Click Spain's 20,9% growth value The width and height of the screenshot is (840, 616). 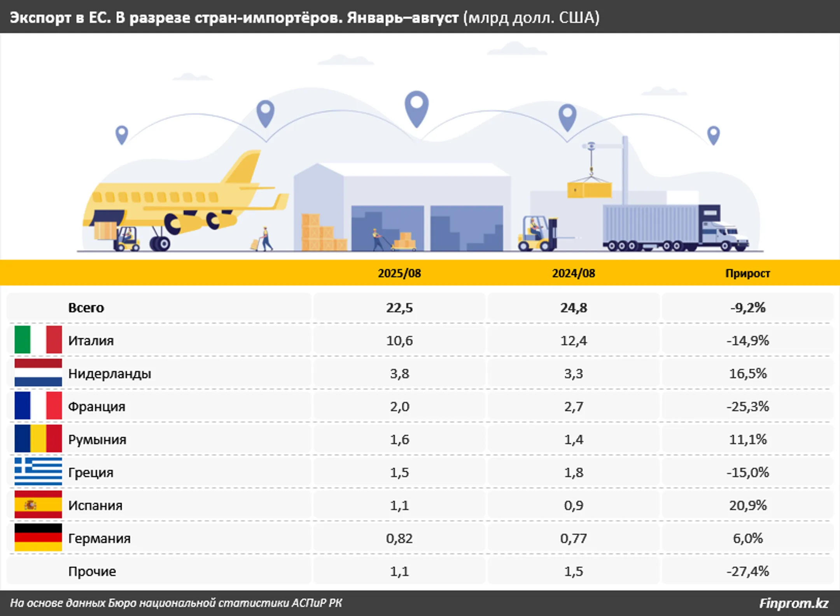coord(747,505)
